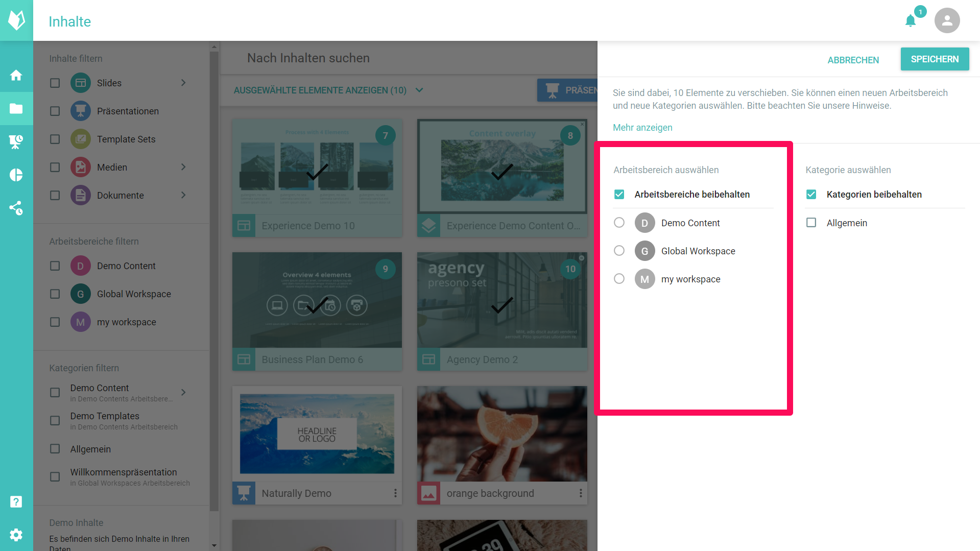Select the Naturally Demo thumbnail
The image size is (980, 551).
click(x=317, y=434)
